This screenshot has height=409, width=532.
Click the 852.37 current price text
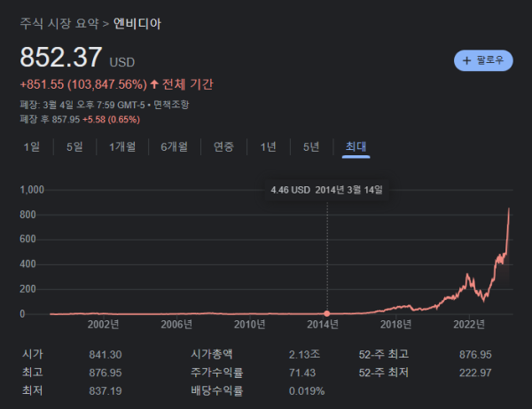(x=61, y=57)
